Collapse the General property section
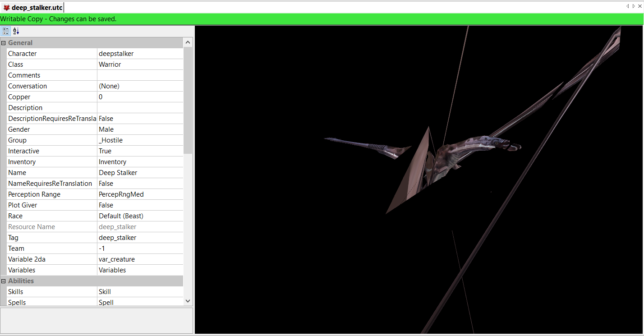Screen dimensions: 644x336 [x=4, y=43]
